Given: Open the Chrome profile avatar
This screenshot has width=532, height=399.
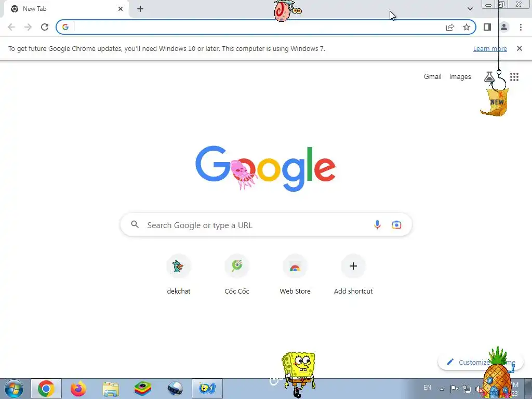Looking at the screenshot, I should pyautogui.click(x=504, y=27).
